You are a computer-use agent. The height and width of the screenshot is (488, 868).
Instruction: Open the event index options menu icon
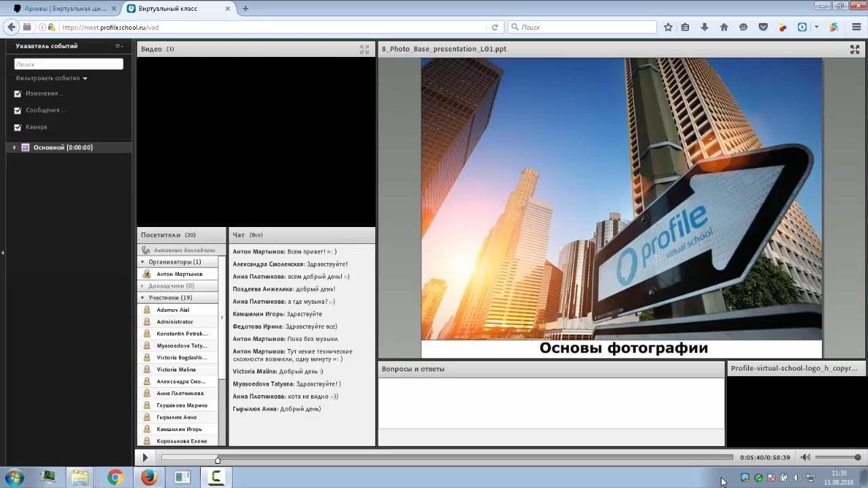click(x=119, y=46)
